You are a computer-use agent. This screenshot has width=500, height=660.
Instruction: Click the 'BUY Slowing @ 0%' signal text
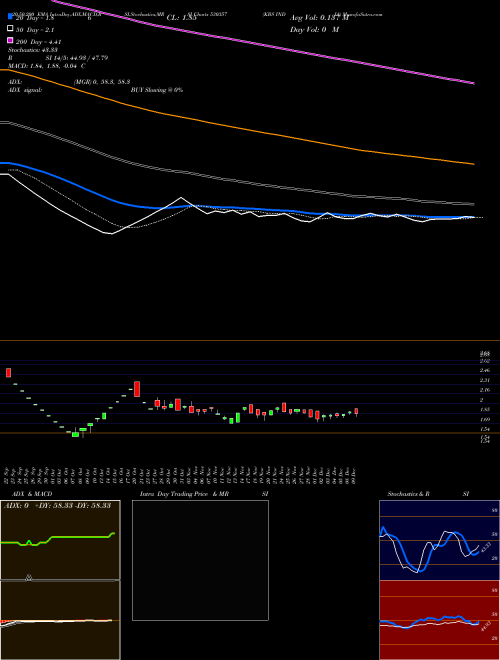(157, 90)
